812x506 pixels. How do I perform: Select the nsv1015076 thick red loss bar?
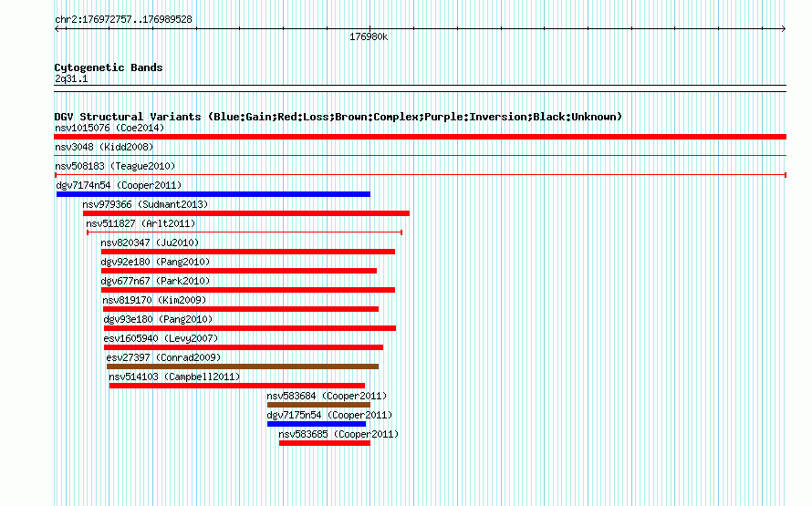420,137
